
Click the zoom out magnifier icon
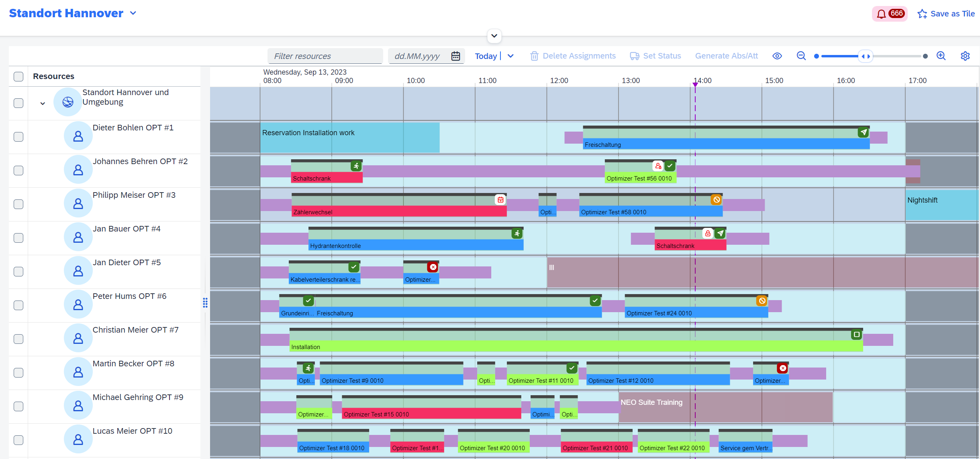[801, 56]
